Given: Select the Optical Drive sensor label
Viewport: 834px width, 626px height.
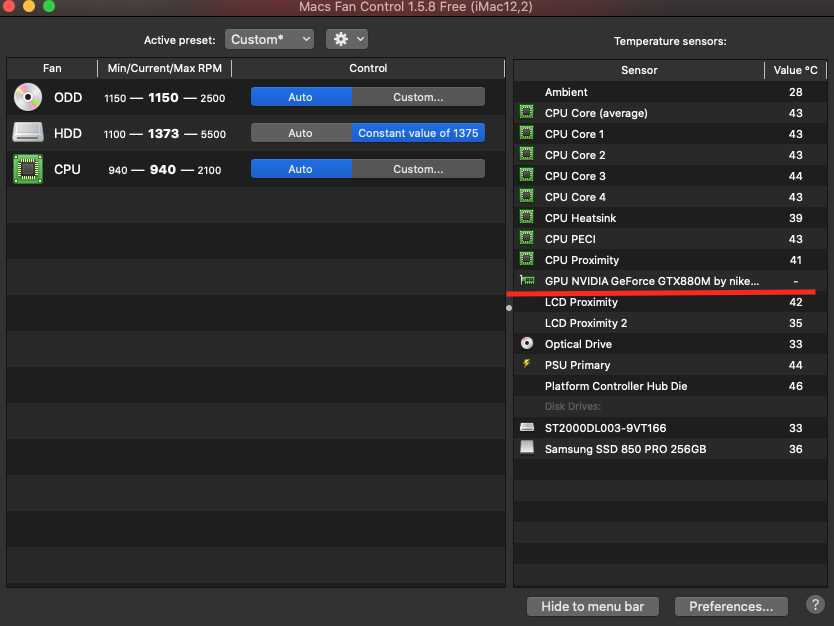Looking at the screenshot, I should tap(578, 344).
